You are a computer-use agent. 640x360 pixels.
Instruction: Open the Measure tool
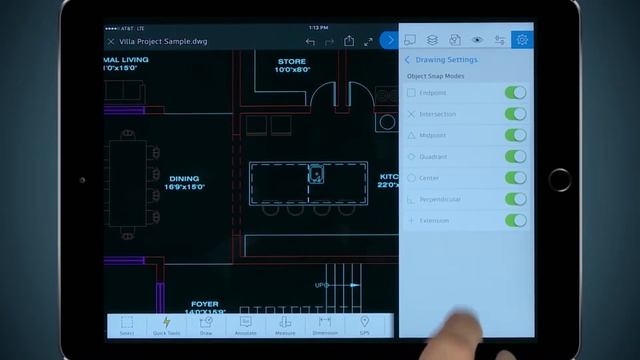285,326
